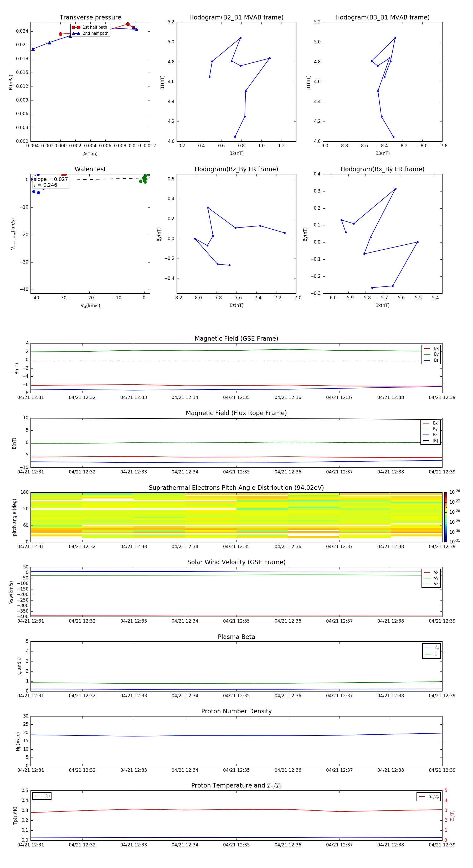This screenshot has height=868, width=473.
Task: Select the Bx legend entry in GSE plot
Action: (x=431, y=349)
